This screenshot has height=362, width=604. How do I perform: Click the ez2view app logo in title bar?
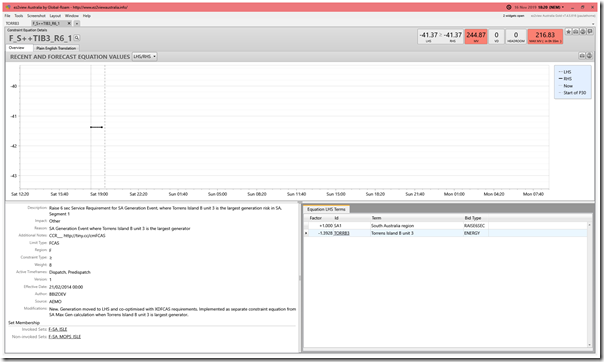pos(8,7)
